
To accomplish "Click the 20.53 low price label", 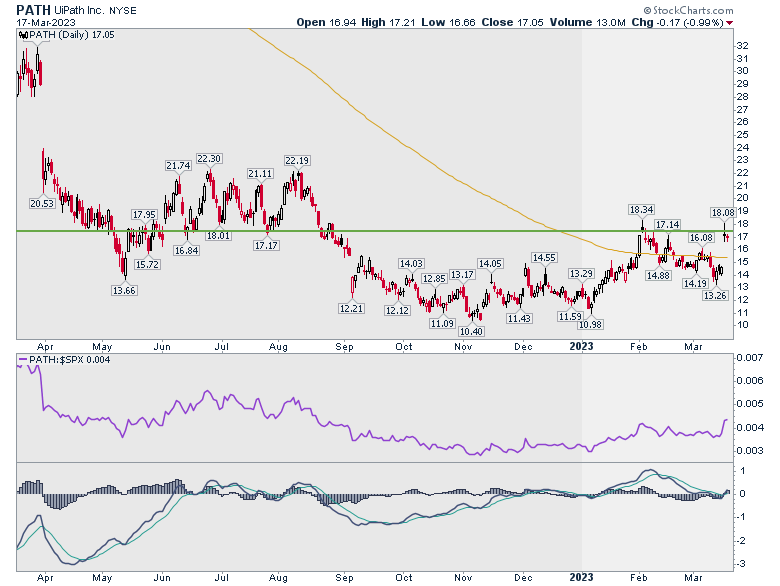I will [42, 203].
